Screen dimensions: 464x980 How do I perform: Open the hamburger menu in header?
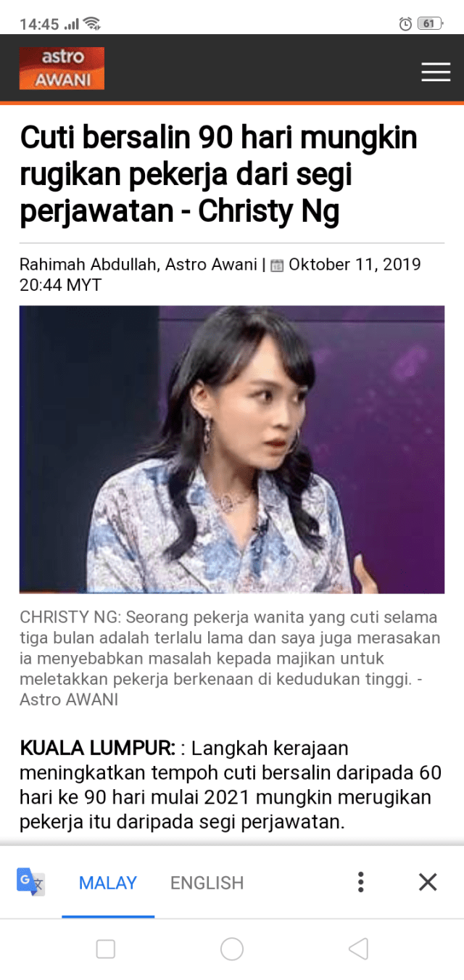tap(436, 72)
